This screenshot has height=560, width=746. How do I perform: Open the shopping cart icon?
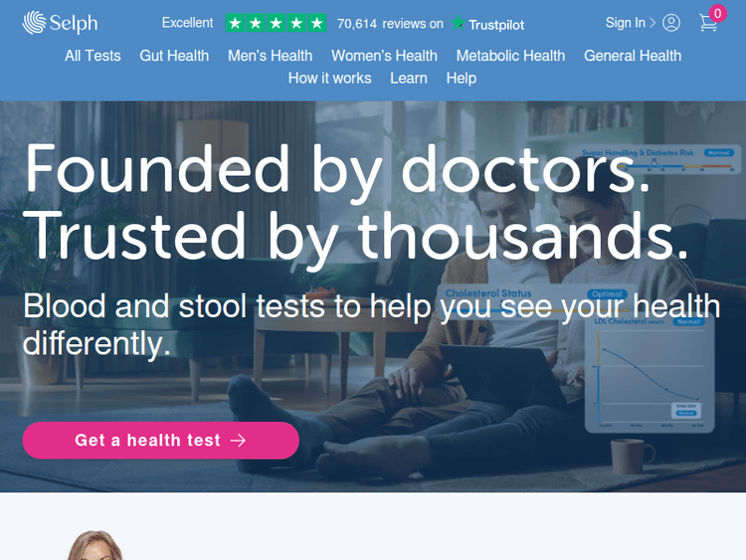coord(708,22)
